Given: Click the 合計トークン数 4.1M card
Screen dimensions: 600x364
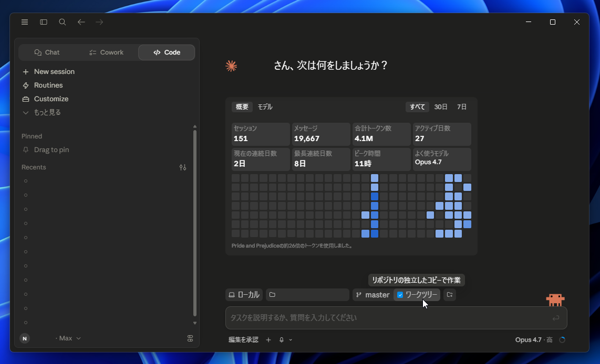Looking at the screenshot, I should tap(382, 134).
